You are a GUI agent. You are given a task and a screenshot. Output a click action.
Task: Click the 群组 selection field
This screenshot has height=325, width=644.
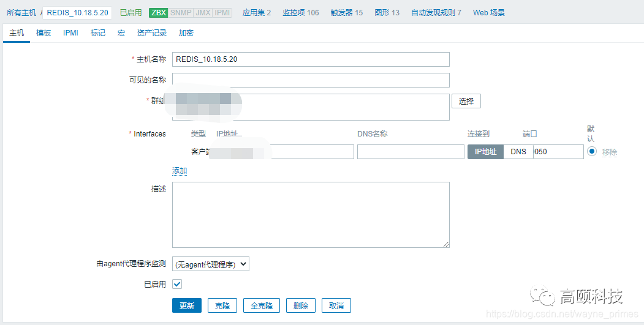click(x=311, y=107)
